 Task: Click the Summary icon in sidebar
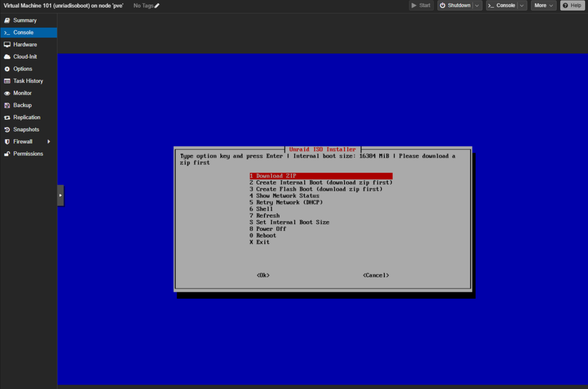tap(7, 20)
